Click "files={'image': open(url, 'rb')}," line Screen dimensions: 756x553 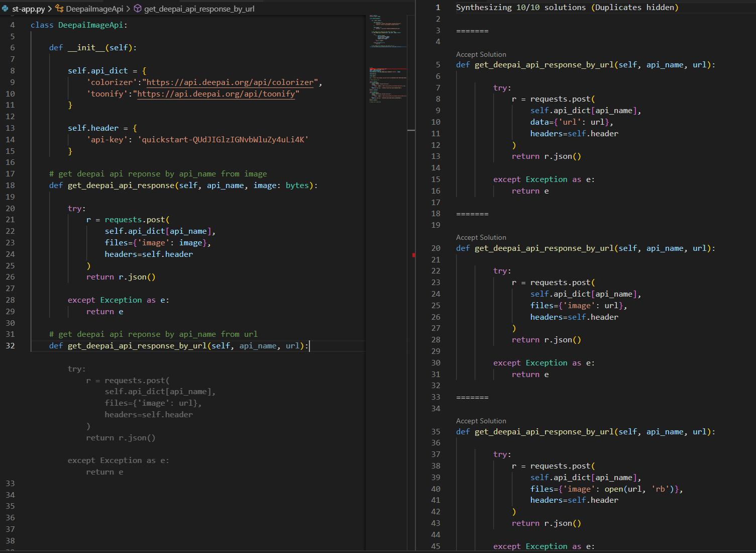click(x=607, y=489)
